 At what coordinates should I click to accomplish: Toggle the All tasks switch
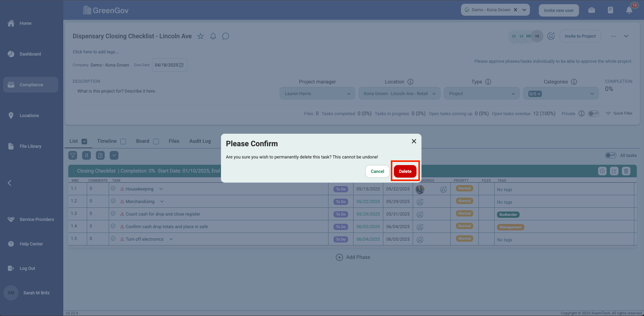coord(611,155)
